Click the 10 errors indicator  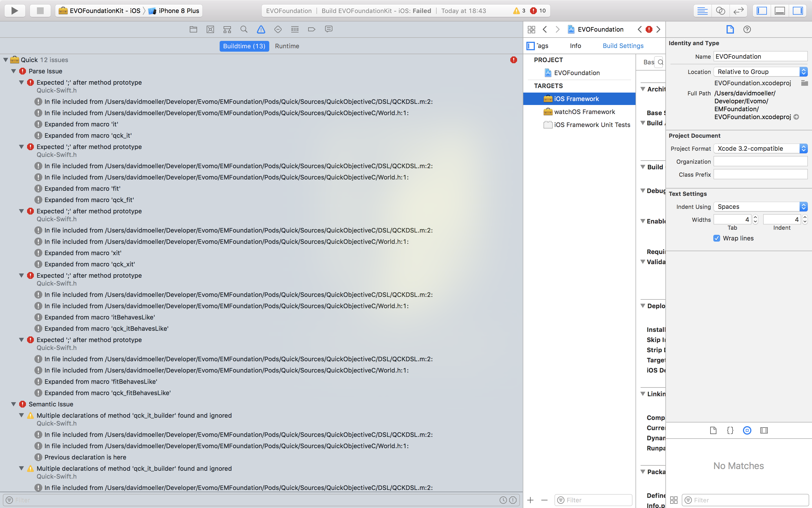pyautogui.click(x=538, y=11)
